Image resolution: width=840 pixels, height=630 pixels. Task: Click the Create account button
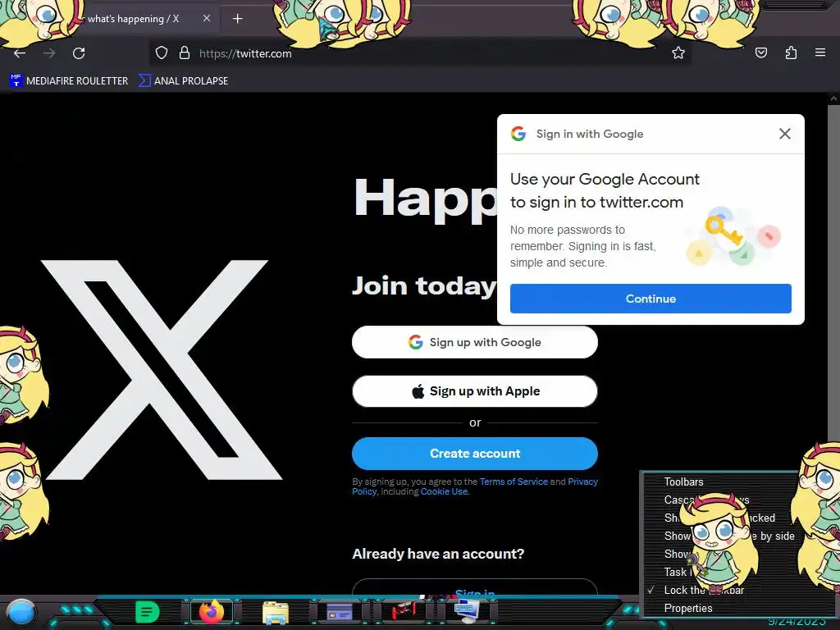pos(475,453)
